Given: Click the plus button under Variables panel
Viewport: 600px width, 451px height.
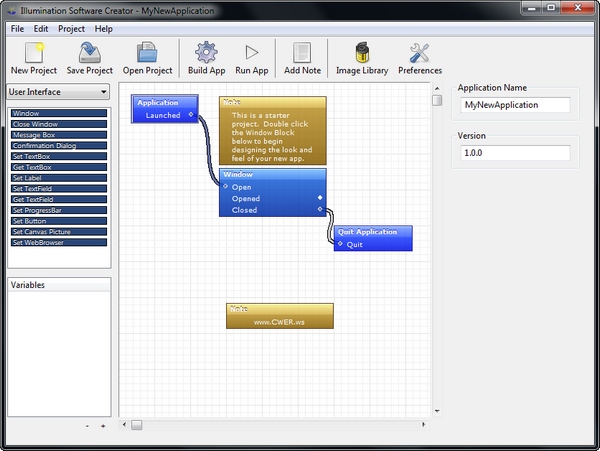Looking at the screenshot, I should coord(102,425).
